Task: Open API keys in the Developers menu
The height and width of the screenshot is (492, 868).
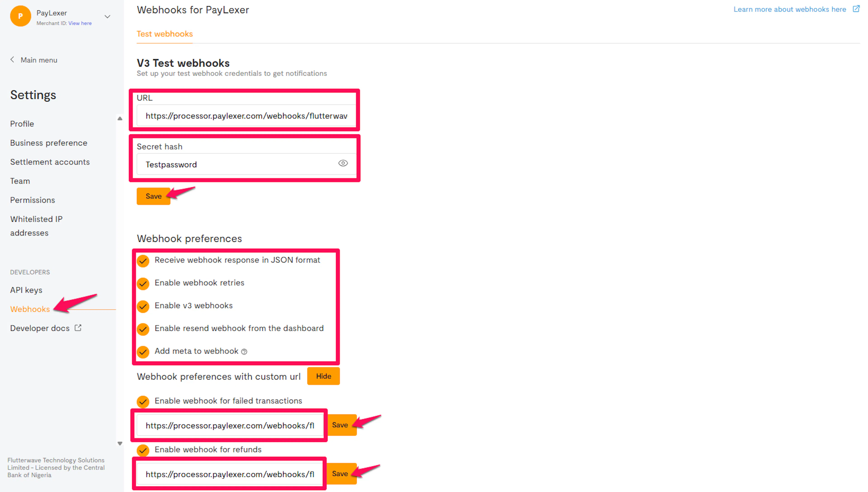Action: point(26,290)
